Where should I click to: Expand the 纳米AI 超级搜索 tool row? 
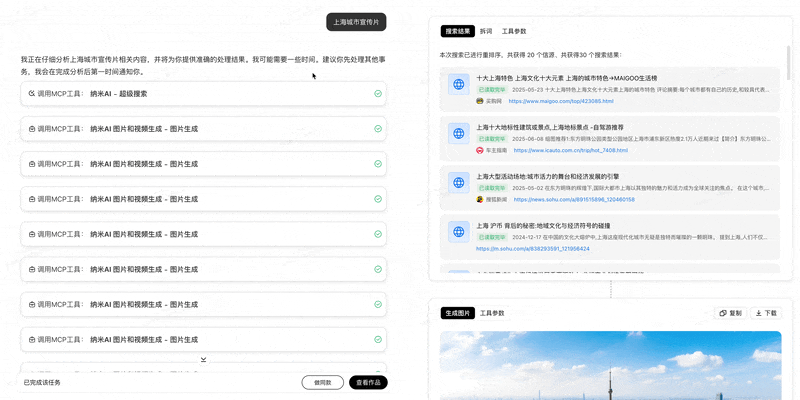click(x=203, y=94)
